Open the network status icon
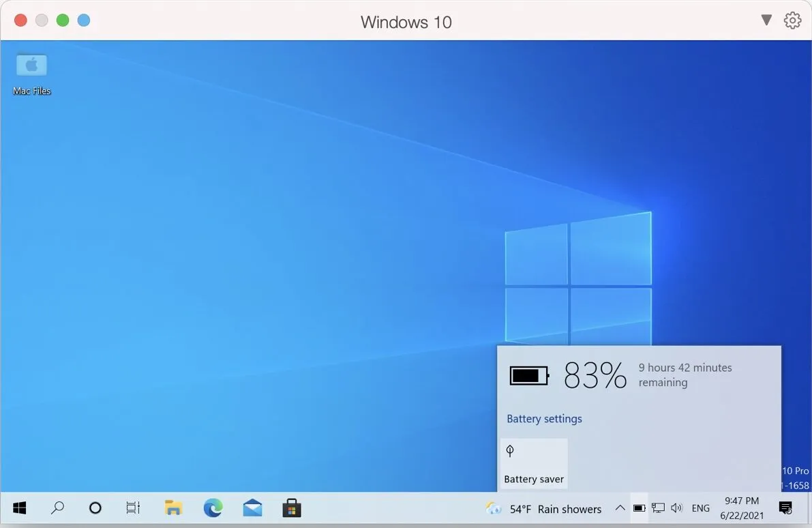 [x=658, y=508]
